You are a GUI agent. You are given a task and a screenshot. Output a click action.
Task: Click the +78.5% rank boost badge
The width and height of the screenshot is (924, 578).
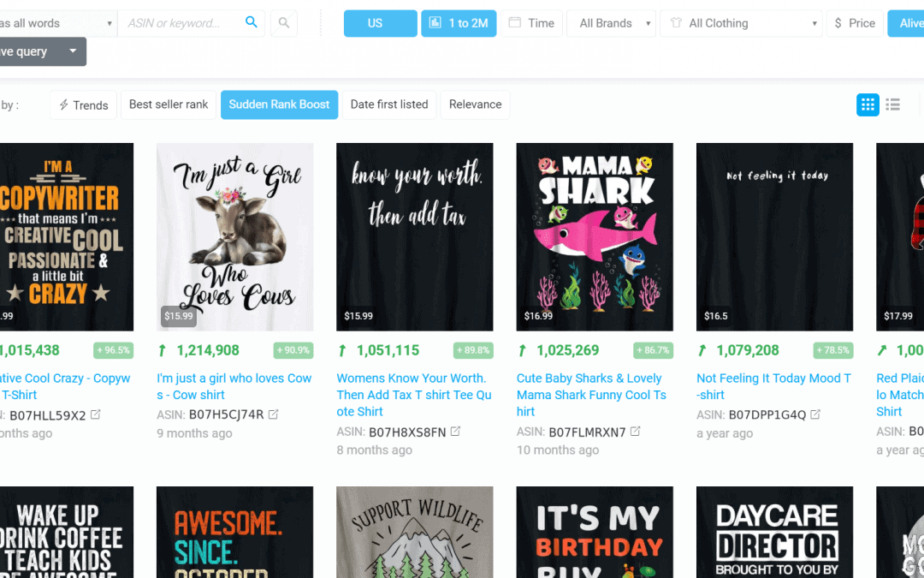coord(833,350)
